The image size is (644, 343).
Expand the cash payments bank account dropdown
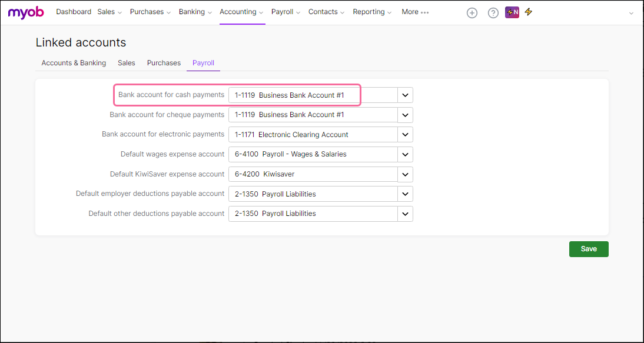[406, 95]
